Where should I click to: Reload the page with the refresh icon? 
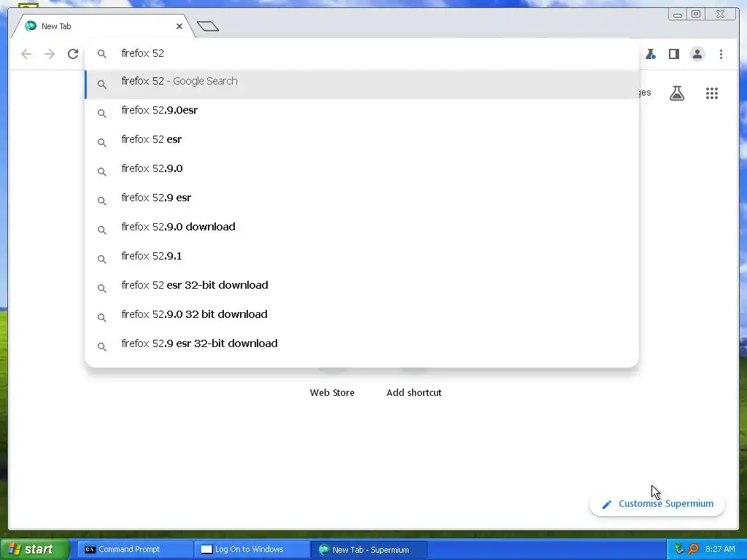[x=73, y=54]
